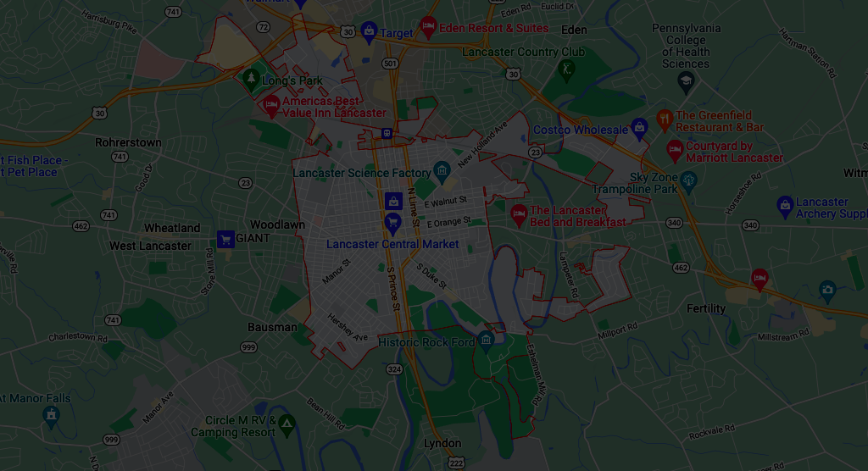The height and width of the screenshot is (471, 868).
Task: Select the Lyndon place name
Action: [442, 443]
